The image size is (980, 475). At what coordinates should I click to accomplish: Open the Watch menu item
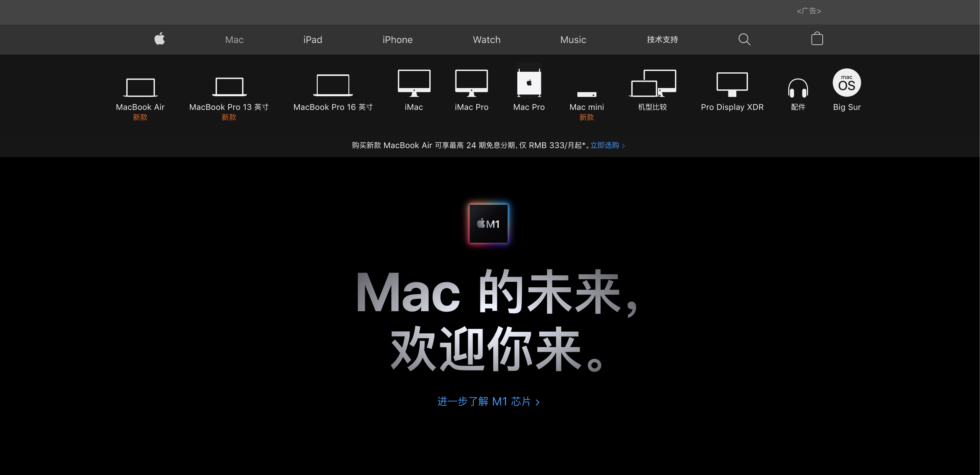coord(486,39)
